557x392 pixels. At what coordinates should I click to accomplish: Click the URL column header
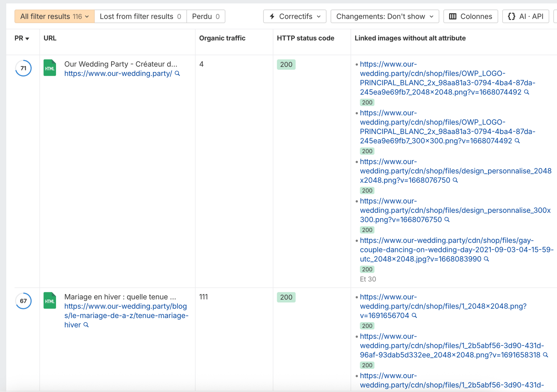(x=50, y=38)
